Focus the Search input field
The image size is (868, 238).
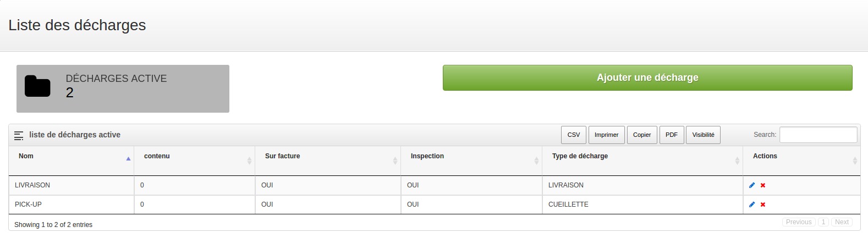pos(818,135)
